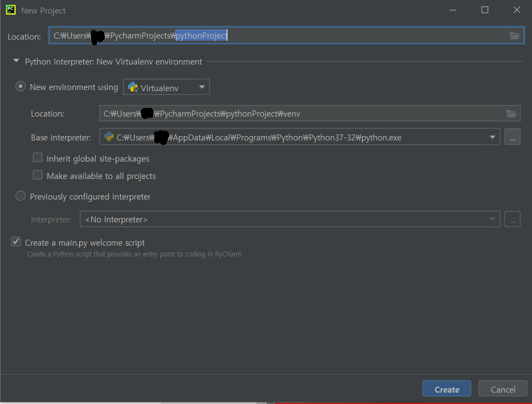The width and height of the screenshot is (532, 404).
Task: Click into project Location text field
Action: (x=287, y=36)
